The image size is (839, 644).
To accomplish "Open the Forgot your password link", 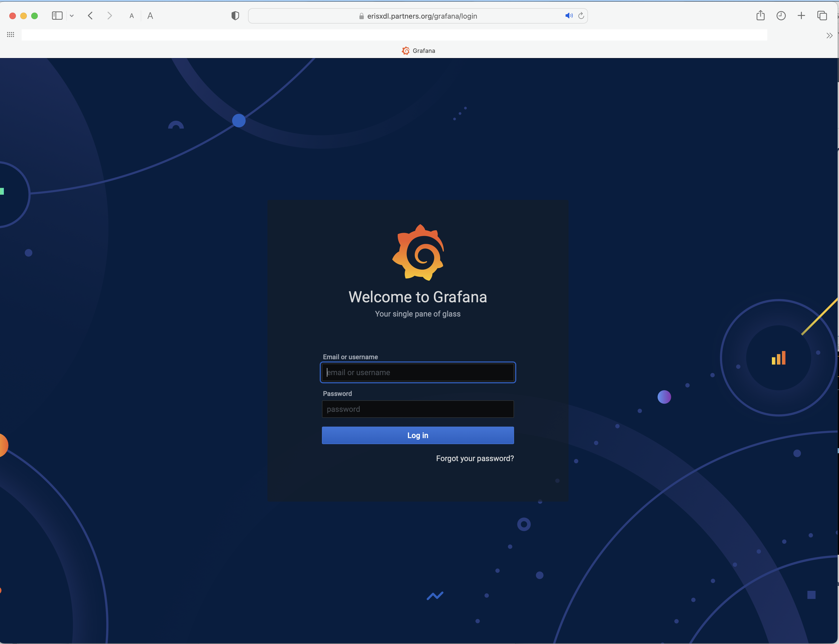I will coord(475,458).
